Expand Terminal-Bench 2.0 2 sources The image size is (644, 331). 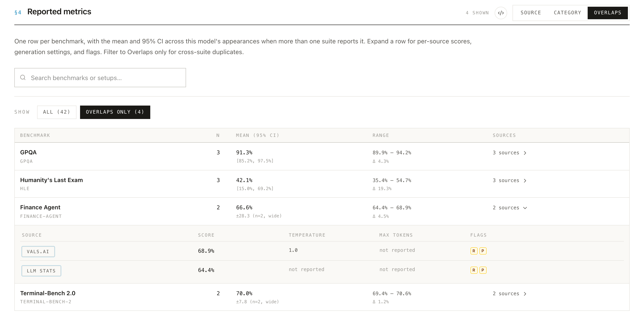tap(510, 293)
